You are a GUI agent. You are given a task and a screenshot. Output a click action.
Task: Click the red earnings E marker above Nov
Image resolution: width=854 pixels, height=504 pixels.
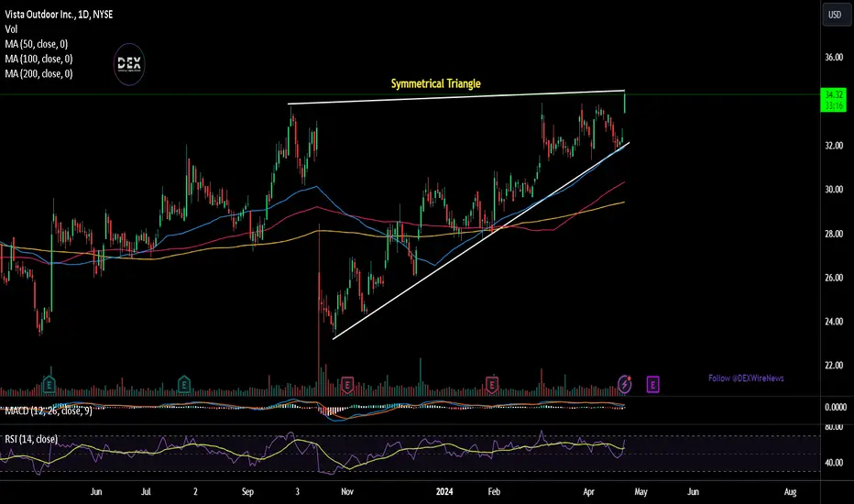point(347,385)
